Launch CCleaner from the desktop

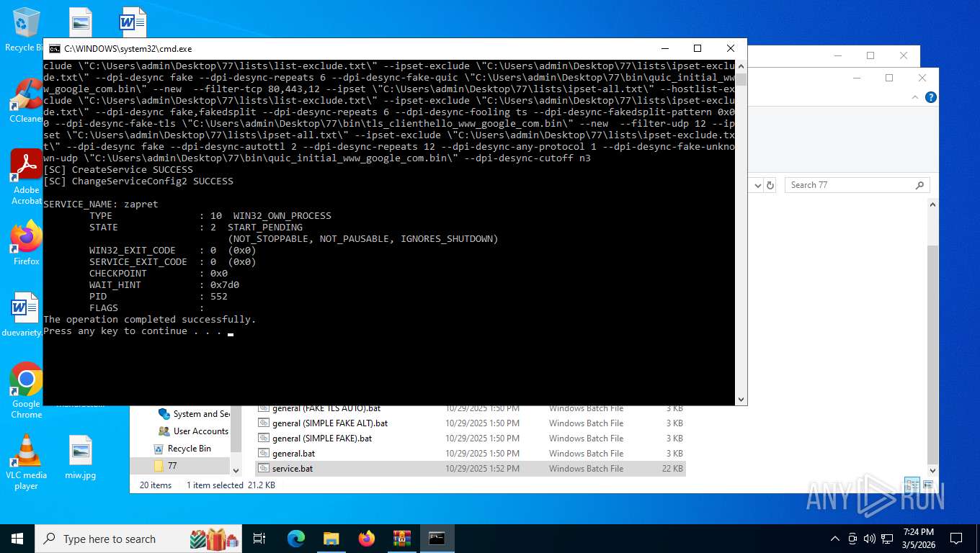25,101
